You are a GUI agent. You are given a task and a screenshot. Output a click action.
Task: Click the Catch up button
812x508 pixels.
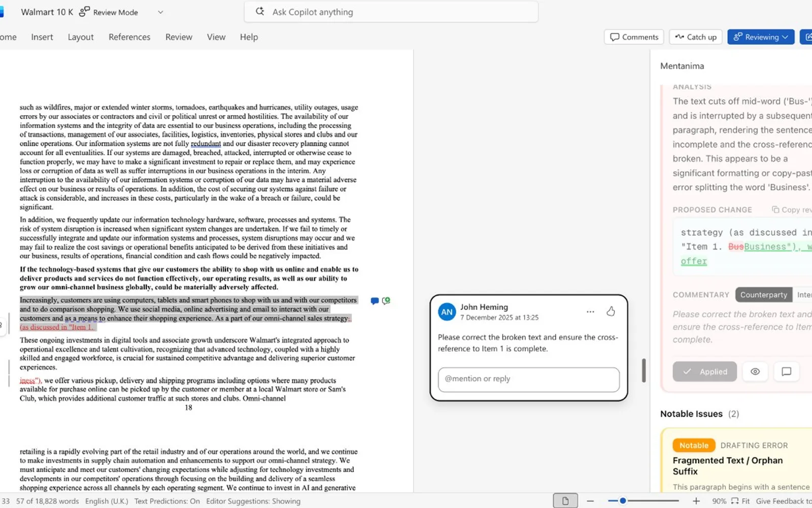[x=696, y=37]
